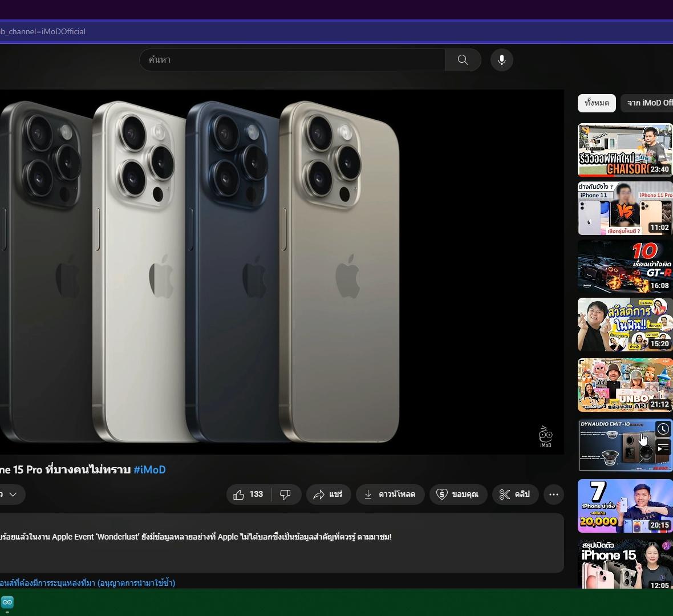Screen dimensions: 673x616
Task: Open the iPhone 11 vs 11 Pro video
Action: 625,208
